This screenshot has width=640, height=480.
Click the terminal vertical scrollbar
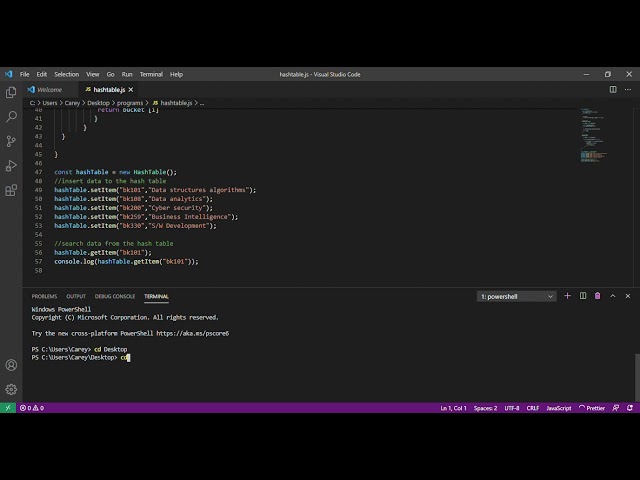point(637,378)
